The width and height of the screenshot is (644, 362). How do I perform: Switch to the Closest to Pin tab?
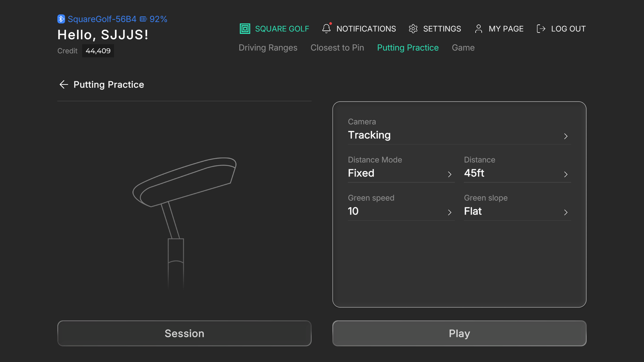coord(337,48)
